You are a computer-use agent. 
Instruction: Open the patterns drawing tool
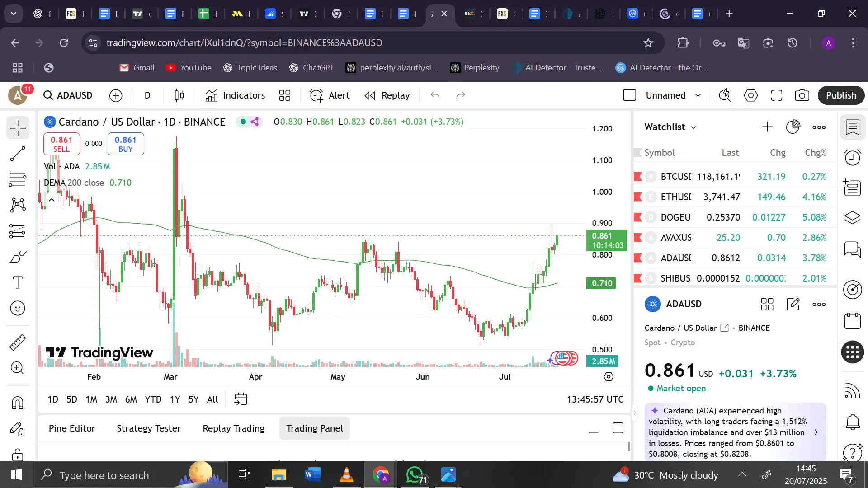pos(18,205)
